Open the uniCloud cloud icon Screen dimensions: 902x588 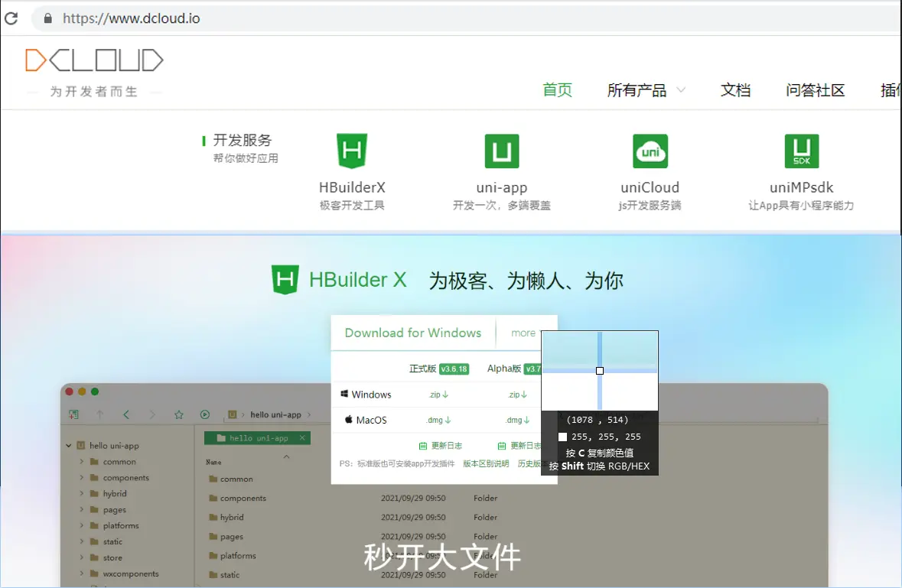click(x=650, y=151)
